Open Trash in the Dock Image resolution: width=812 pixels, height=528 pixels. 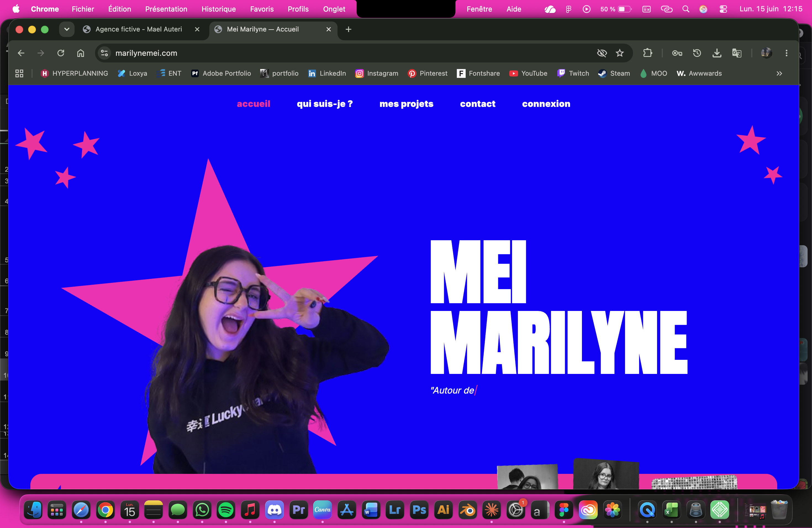tap(779, 510)
